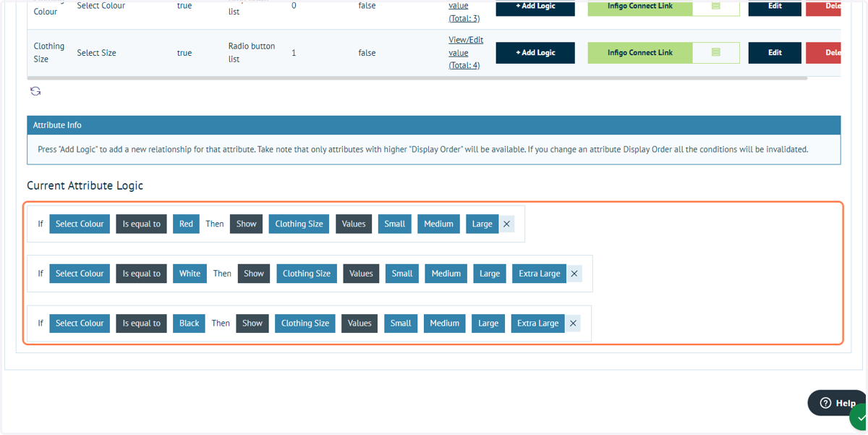This screenshot has width=868, height=435.
Task: Click the White value tag
Action: 190,274
